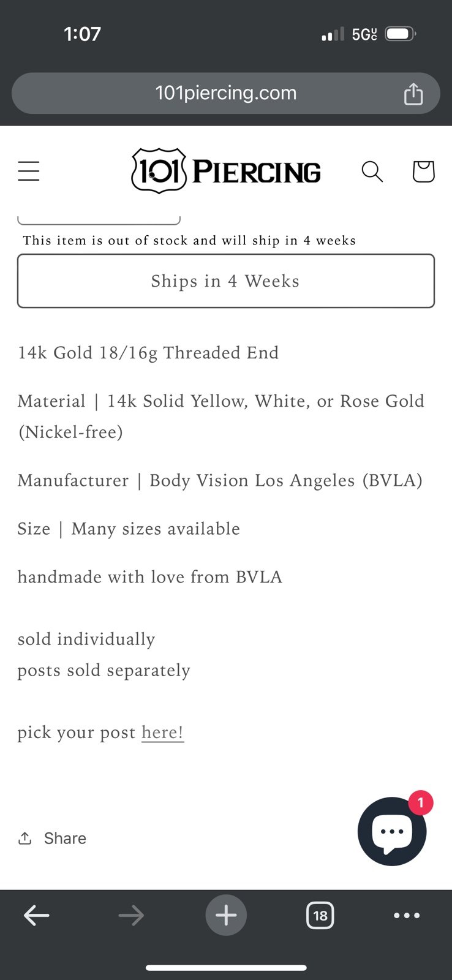Follow the "here!" post link
452x980 pixels.
click(x=162, y=733)
